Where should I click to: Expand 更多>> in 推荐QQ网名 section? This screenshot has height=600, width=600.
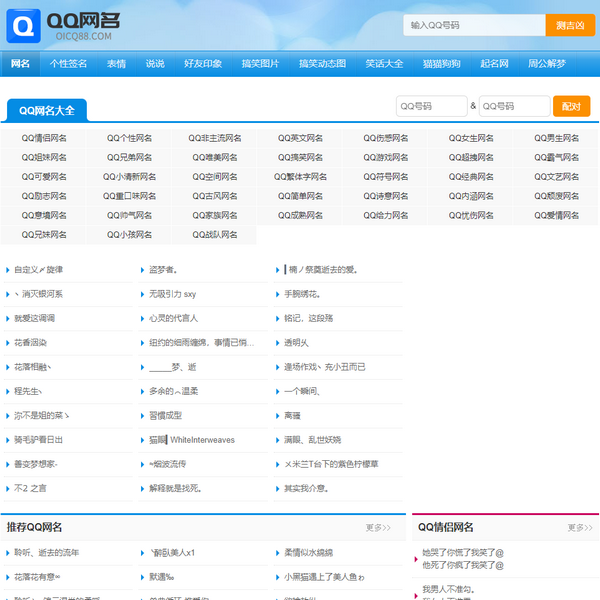point(378,527)
